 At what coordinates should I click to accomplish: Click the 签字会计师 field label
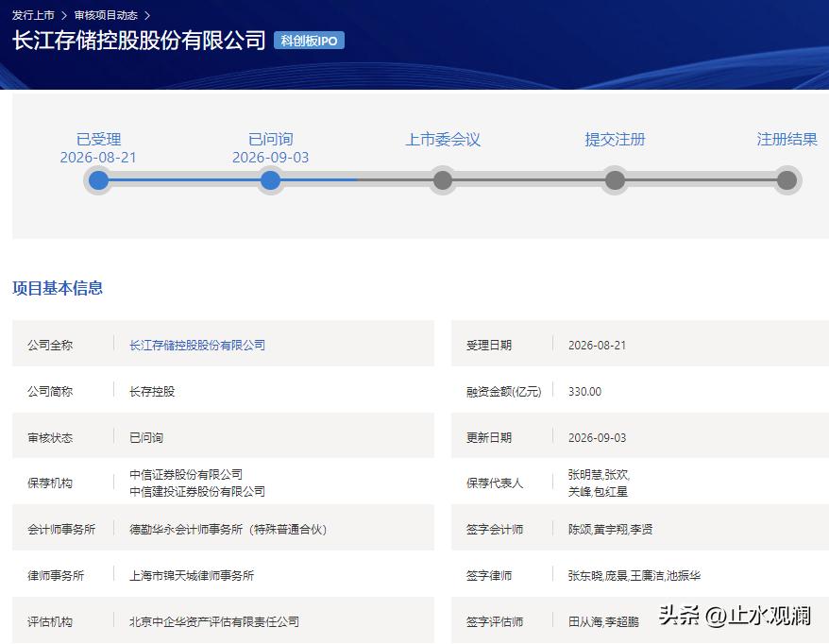click(x=495, y=529)
